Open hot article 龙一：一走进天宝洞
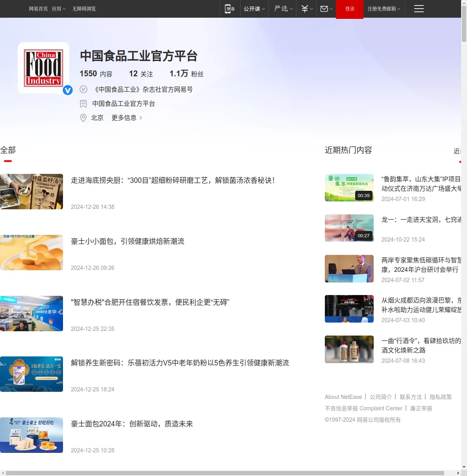This screenshot has width=467, height=476. [421, 220]
